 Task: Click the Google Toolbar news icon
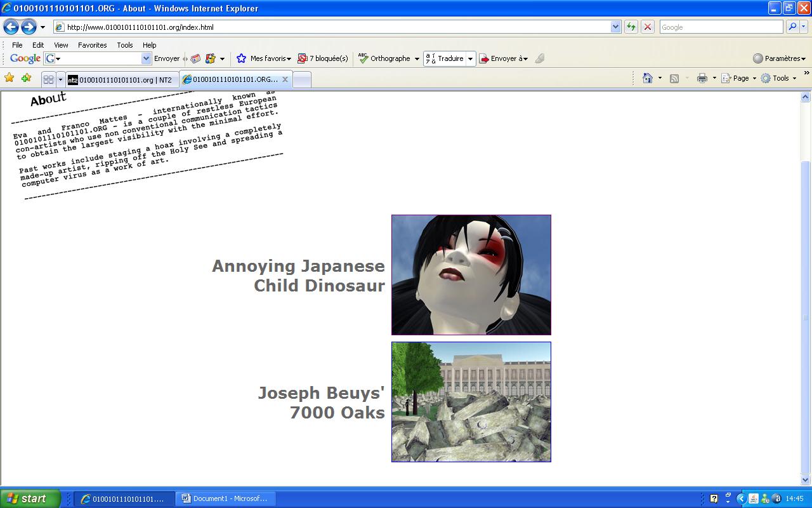[195, 58]
